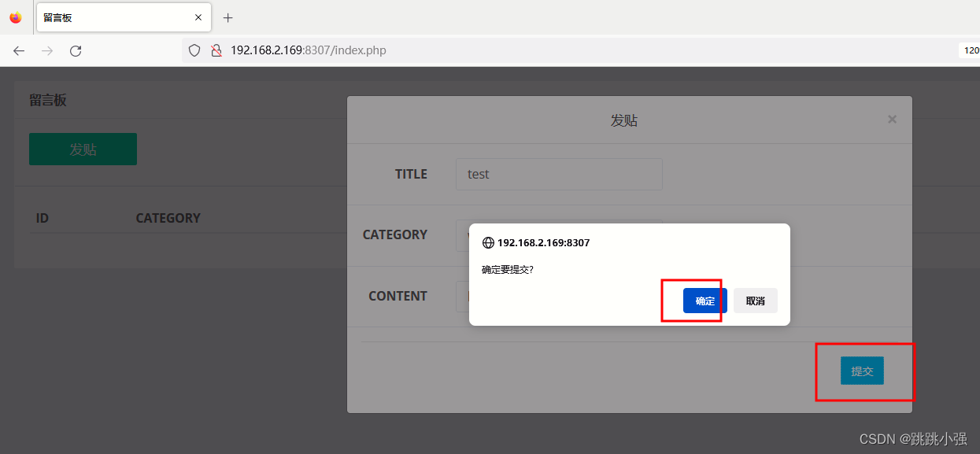
Task: Click the 留言板 page heading
Action: (x=48, y=100)
